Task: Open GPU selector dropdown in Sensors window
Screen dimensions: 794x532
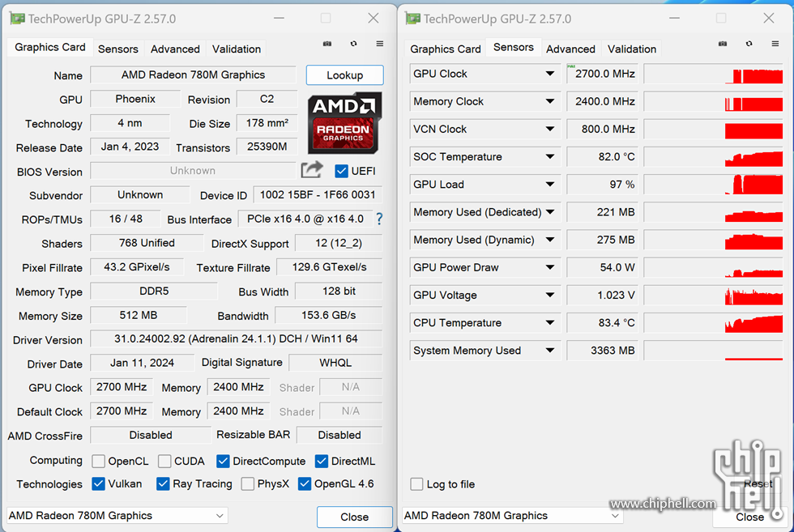Action: tap(512, 515)
